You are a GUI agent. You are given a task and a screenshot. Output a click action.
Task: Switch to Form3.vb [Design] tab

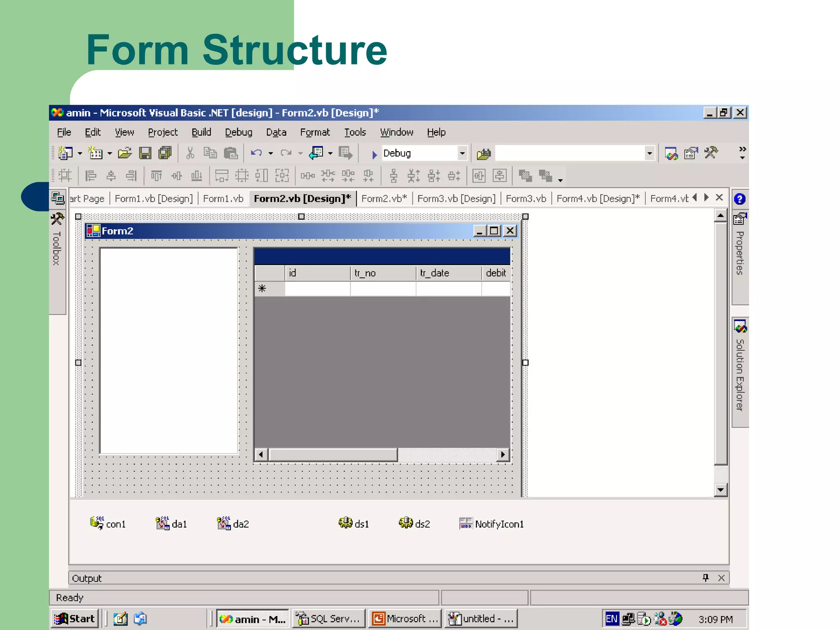(456, 199)
